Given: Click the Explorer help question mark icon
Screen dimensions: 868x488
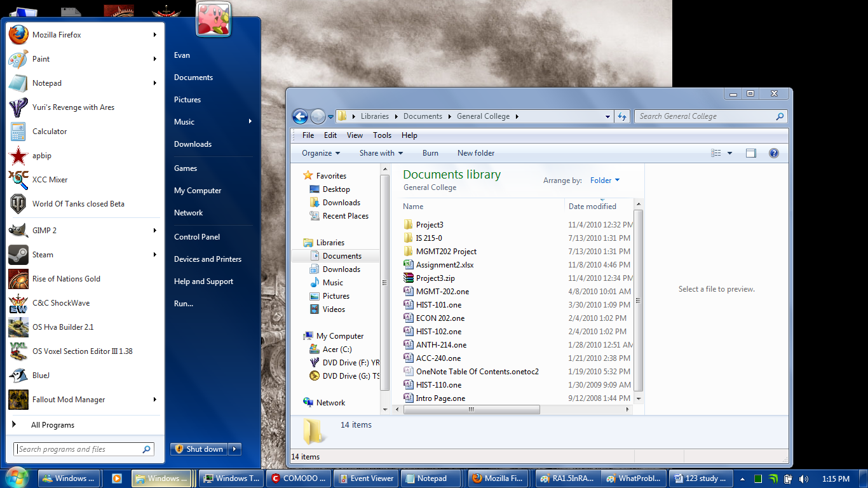Looking at the screenshot, I should tap(773, 153).
